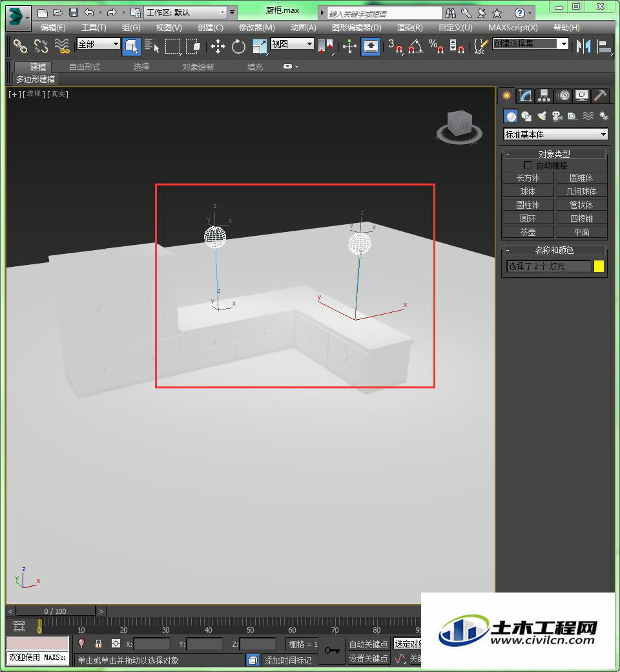Click the Rectangular Selection Region icon
Viewport: 620px width, 672px height.
(x=172, y=47)
